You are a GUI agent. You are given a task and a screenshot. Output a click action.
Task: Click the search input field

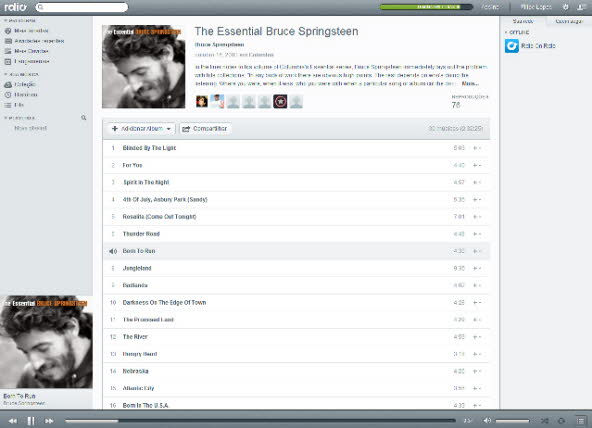tap(82, 7)
